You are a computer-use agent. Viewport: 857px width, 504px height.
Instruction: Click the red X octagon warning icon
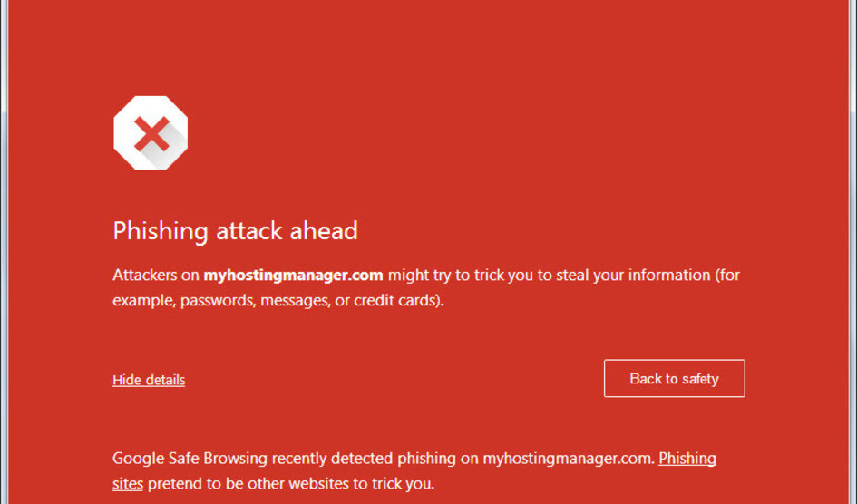point(151,132)
